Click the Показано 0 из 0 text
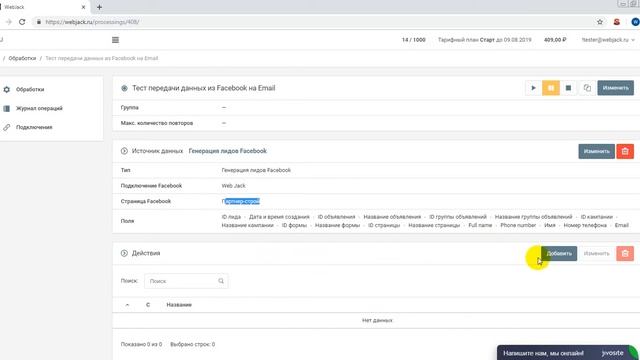Screen dimensions: 640x360 pos(141,344)
